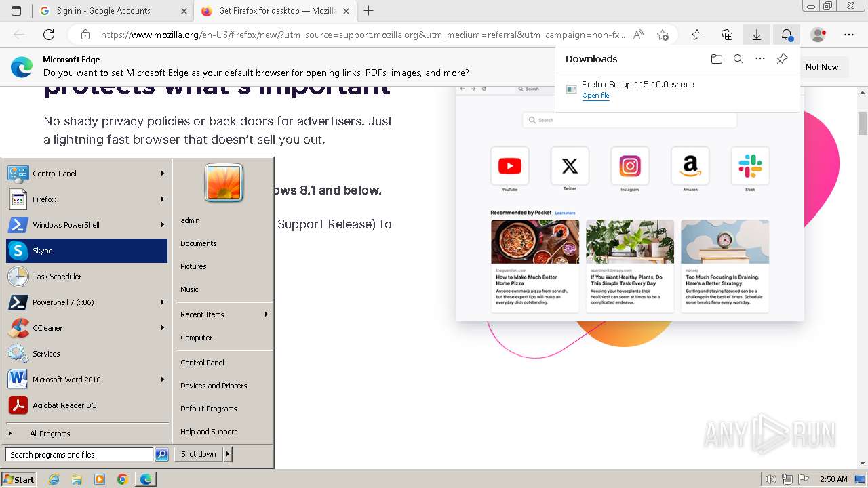Click the user account picture
Image resolution: width=868 pixels, height=488 pixels.
pyautogui.click(x=224, y=183)
